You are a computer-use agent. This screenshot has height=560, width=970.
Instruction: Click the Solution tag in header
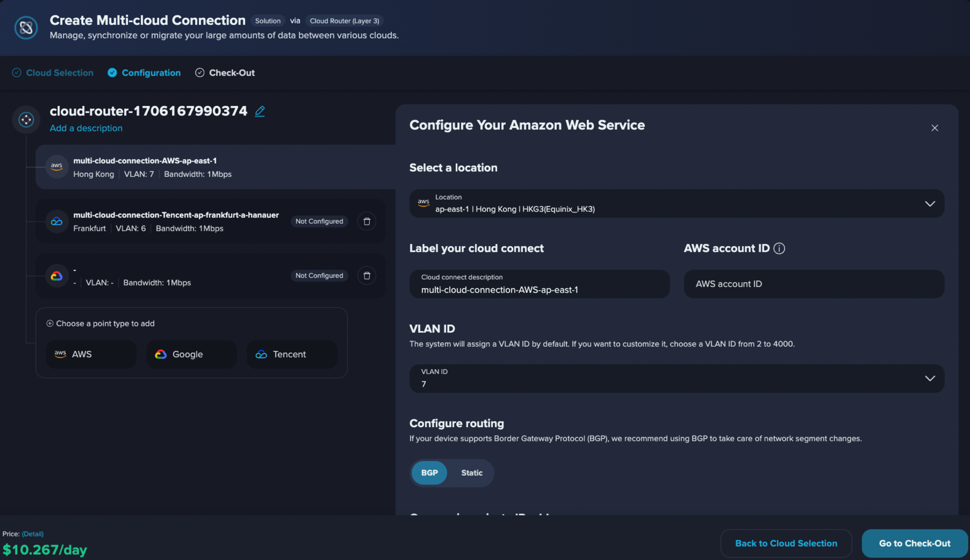(268, 21)
